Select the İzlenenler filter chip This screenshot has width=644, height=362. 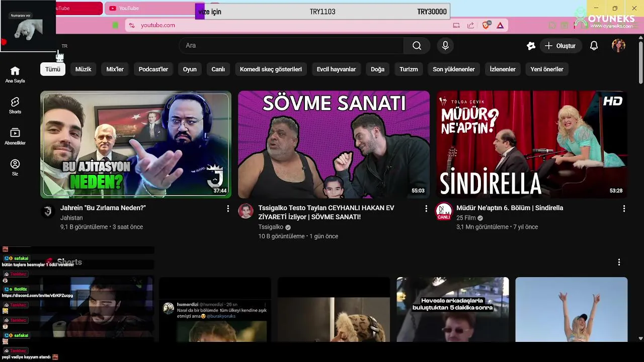coord(503,69)
